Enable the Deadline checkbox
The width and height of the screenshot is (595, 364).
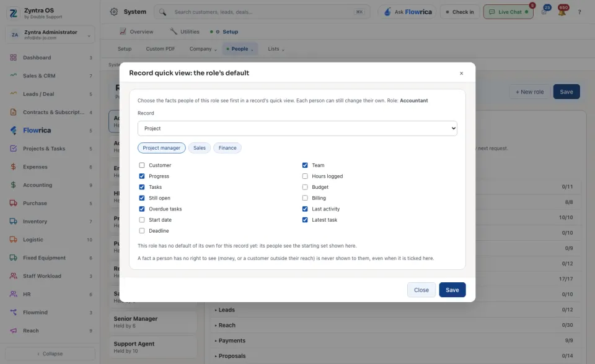click(x=142, y=231)
